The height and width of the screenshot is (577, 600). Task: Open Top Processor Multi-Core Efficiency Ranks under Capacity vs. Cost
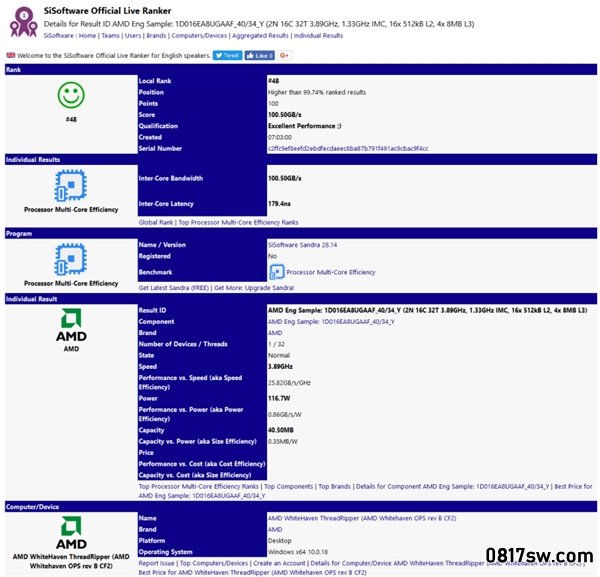(x=199, y=486)
